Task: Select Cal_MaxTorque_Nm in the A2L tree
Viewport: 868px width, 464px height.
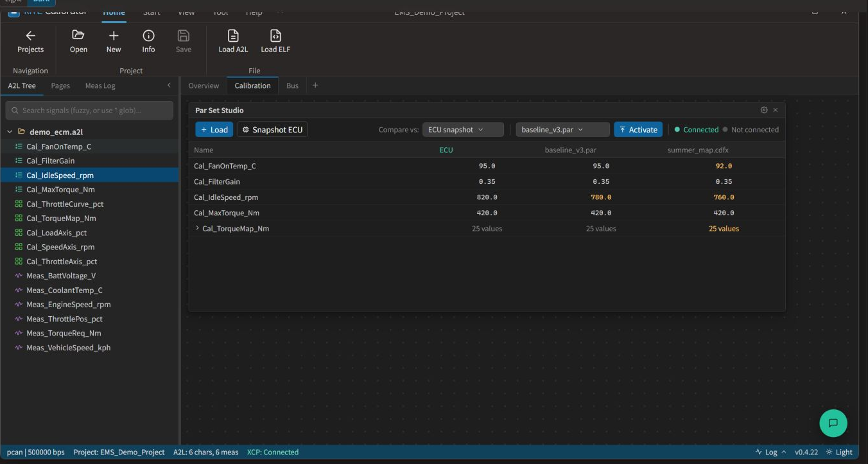Action: [x=89, y=190]
